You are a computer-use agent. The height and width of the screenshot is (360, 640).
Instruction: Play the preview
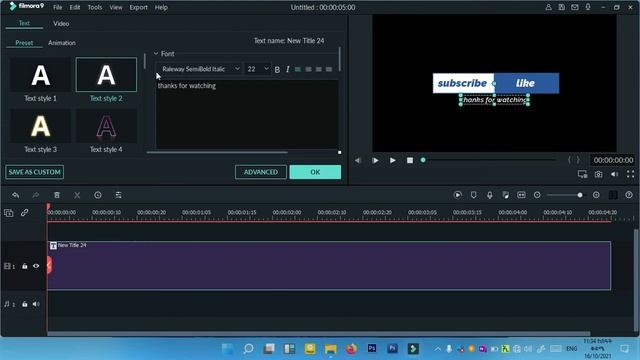392,160
